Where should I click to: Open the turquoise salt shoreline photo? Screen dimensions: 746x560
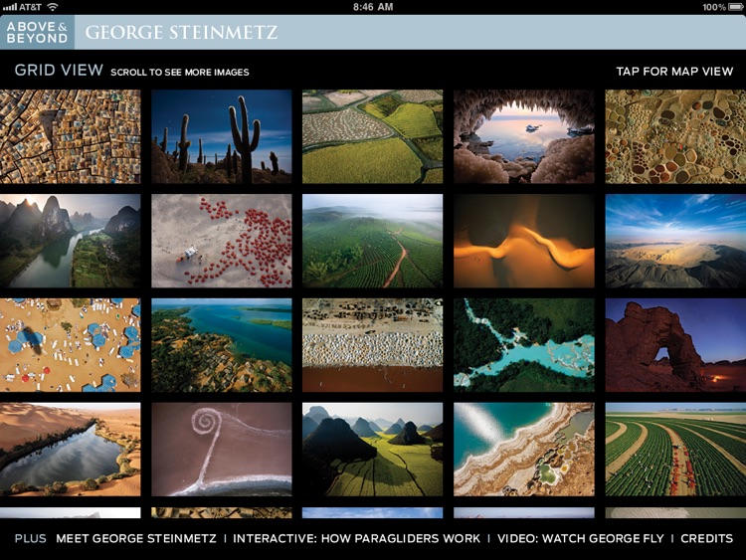click(524, 450)
